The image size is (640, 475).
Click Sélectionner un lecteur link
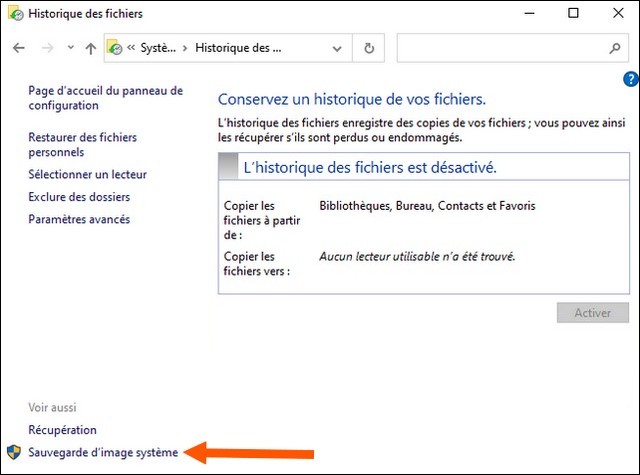tap(87, 174)
